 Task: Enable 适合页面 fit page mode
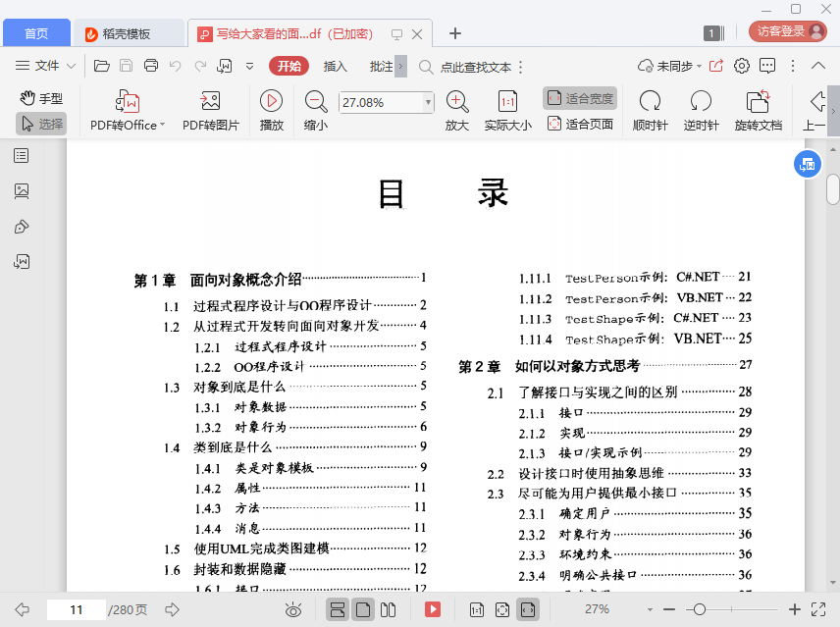[x=580, y=124]
